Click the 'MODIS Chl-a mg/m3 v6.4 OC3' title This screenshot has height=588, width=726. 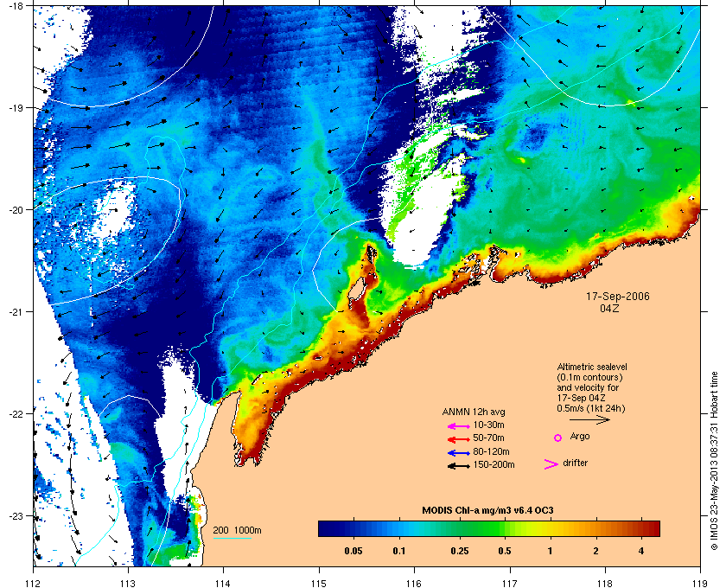[487, 511]
